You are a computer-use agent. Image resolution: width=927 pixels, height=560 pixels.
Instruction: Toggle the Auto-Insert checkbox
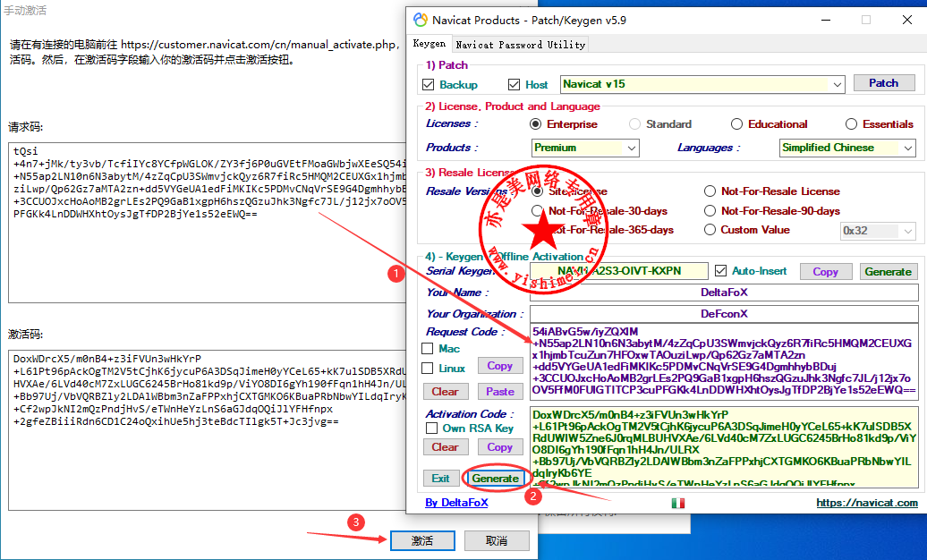[720, 271]
